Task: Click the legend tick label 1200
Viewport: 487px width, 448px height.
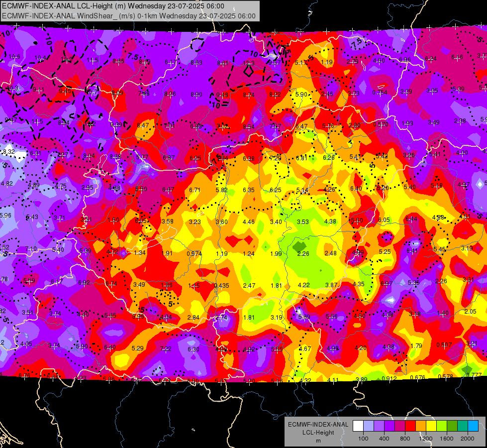Action: point(425,439)
